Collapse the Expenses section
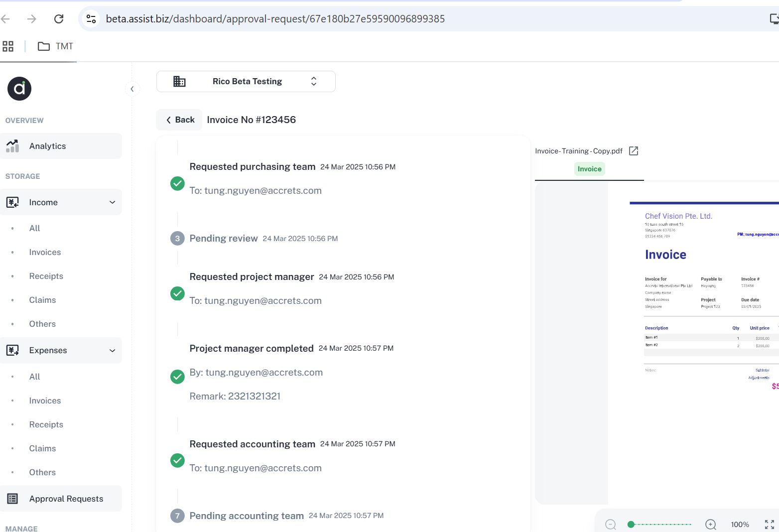This screenshot has width=779, height=532. point(112,350)
